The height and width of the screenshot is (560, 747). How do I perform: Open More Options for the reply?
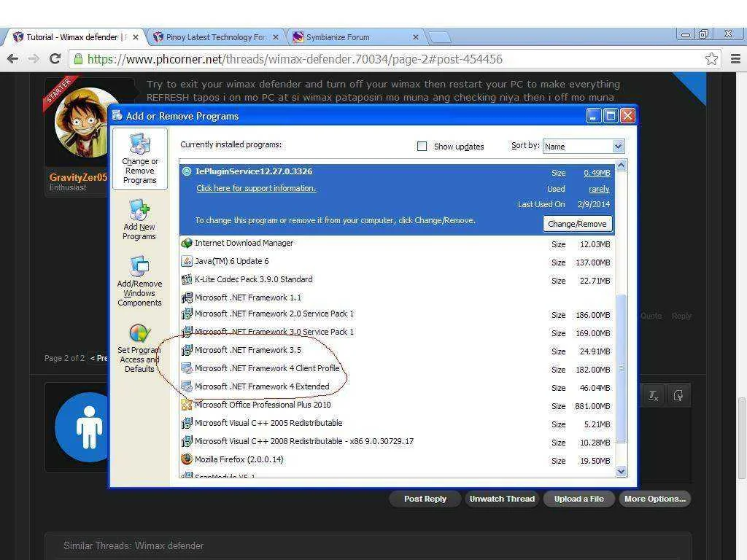(654, 499)
